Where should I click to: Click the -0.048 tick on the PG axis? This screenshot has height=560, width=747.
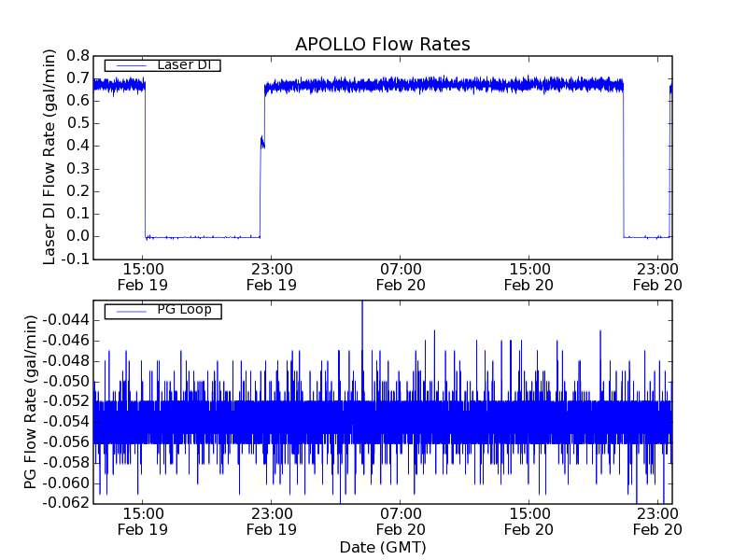pyautogui.click(x=66, y=361)
